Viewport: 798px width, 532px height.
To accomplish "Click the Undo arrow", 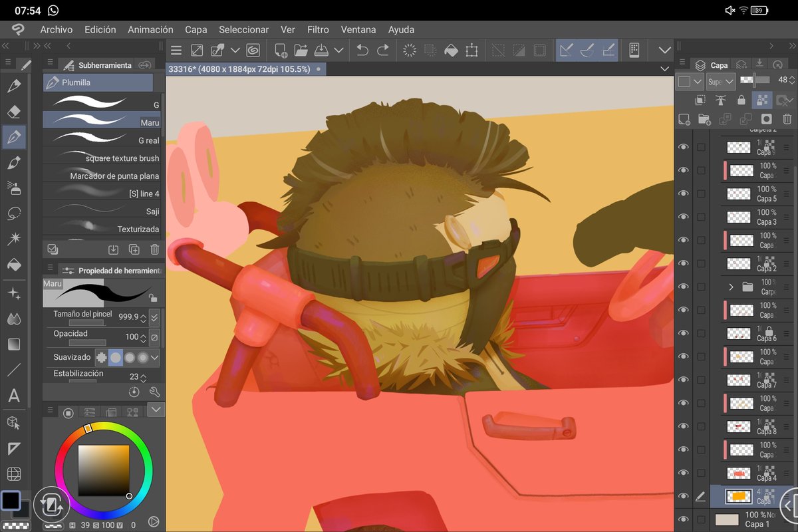I will tap(362, 50).
